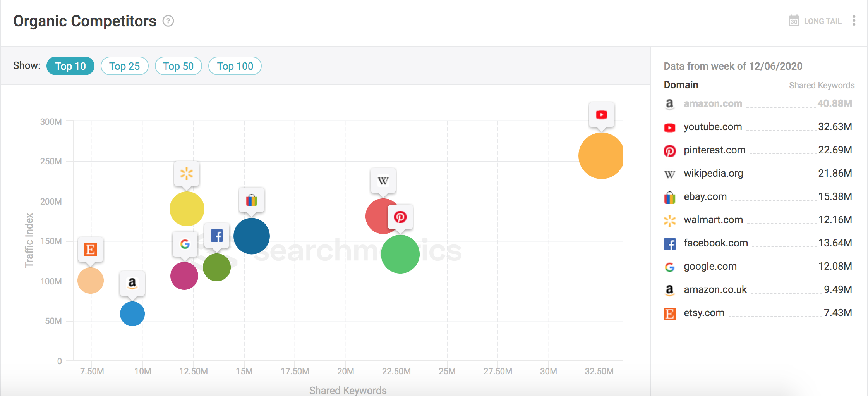Click the dark blue eBay bubble
The height and width of the screenshot is (396, 868).
click(252, 236)
